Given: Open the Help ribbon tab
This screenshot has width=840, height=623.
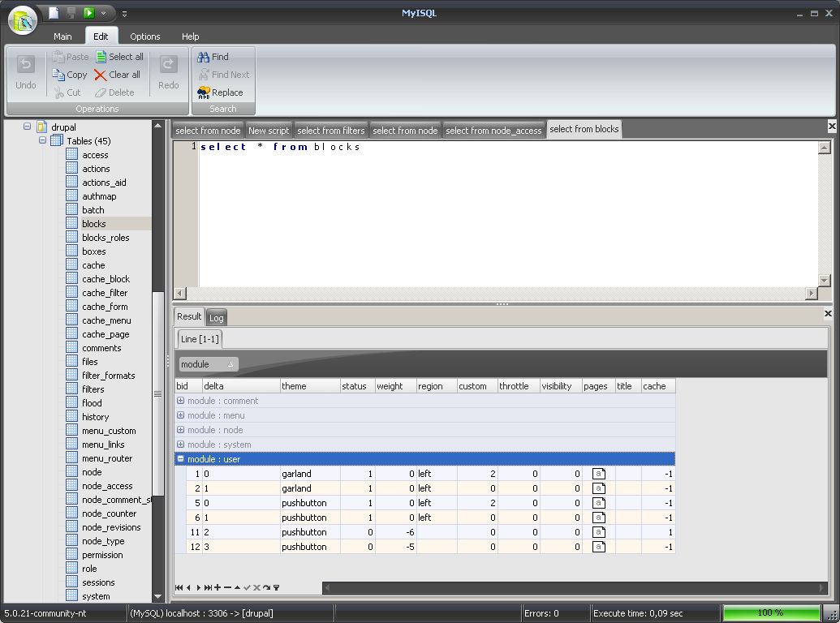Looking at the screenshot, I should coord(190,37).
